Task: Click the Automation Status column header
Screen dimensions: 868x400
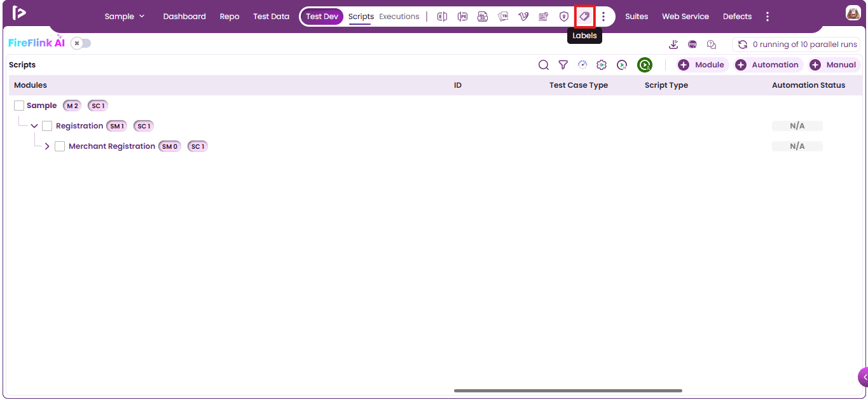Action: tap(809, 85)
